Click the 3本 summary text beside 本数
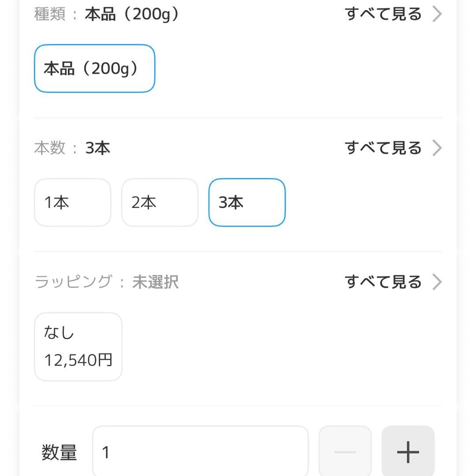 click(x=98, y=148)
